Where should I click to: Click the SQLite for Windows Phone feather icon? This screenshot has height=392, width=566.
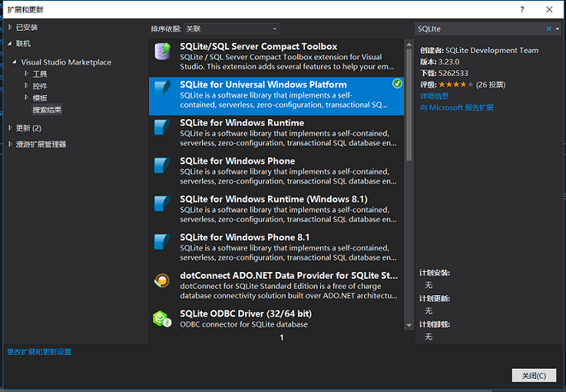(x=162, y=165)
